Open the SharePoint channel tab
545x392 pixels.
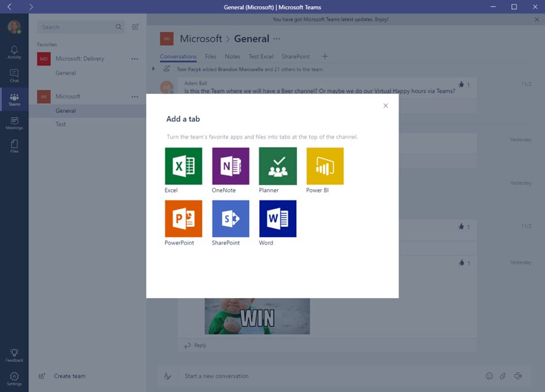(x=296, y=57)
